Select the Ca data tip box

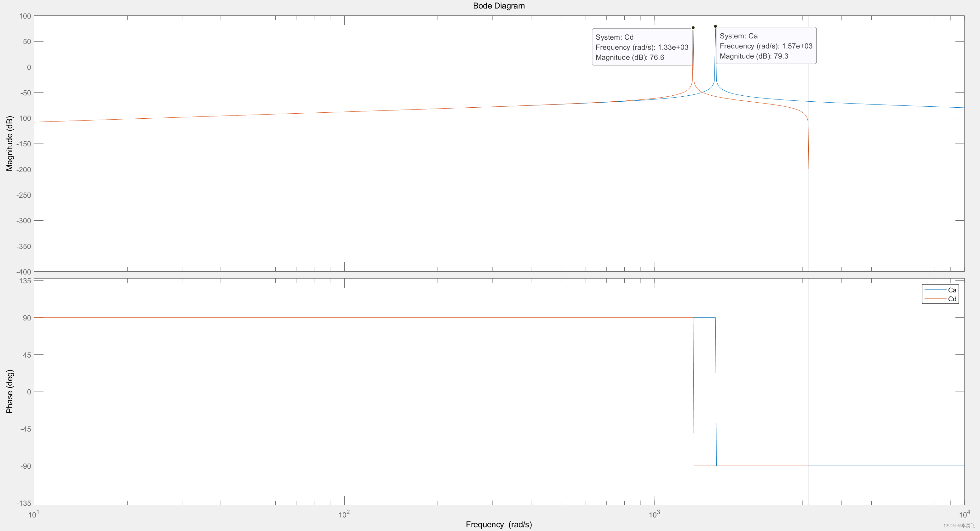tap(766, 46)
